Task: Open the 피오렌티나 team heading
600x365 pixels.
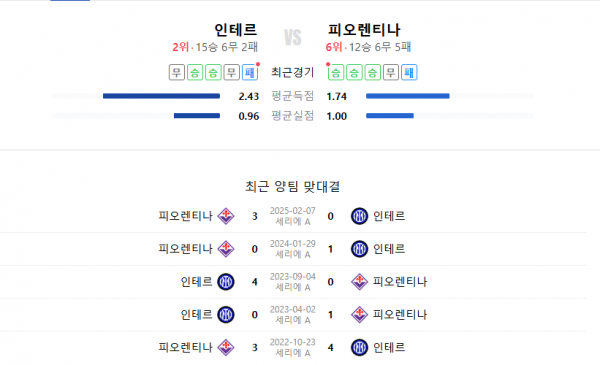Action: tap(364, 30)
